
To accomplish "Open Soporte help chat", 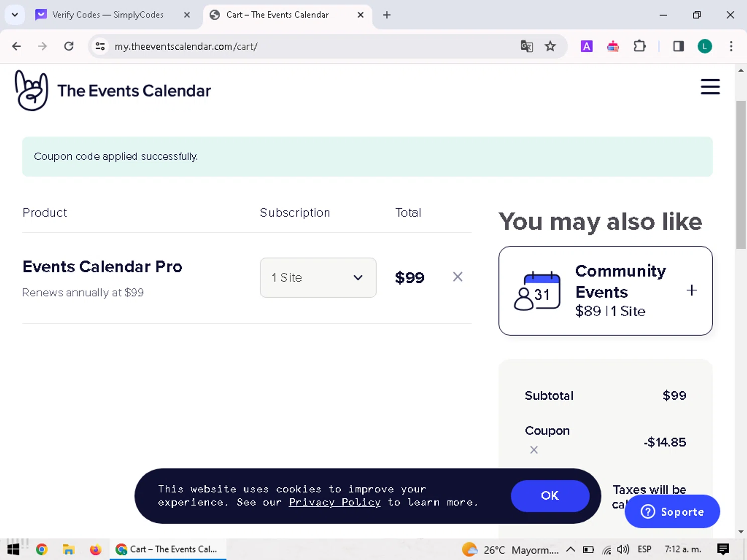I will 672,512.
